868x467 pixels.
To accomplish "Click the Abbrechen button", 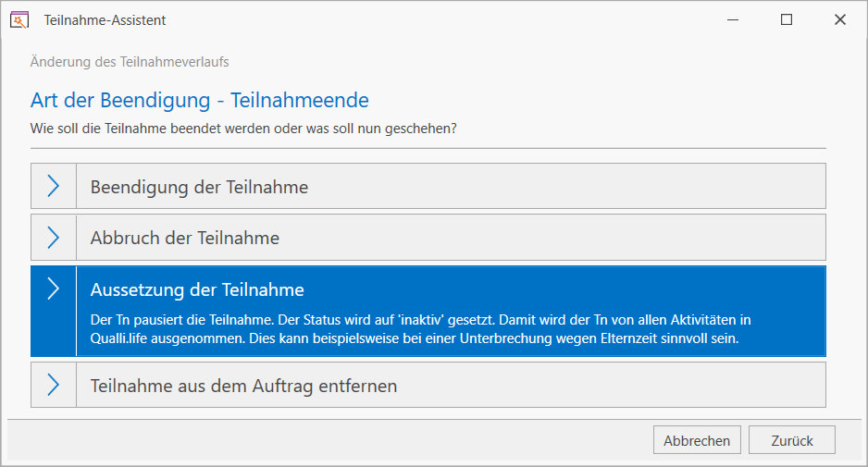I will (697, 440).
